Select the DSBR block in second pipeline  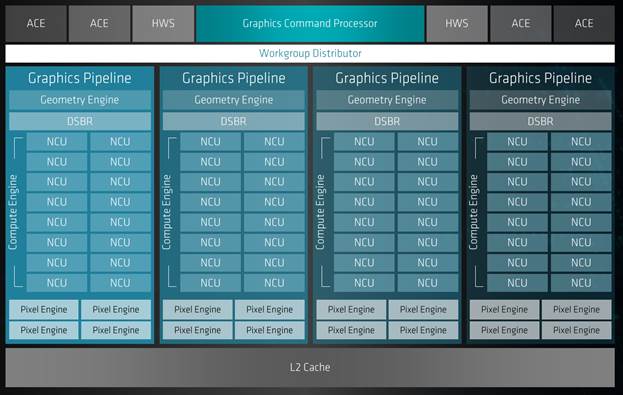coord(234,121)
